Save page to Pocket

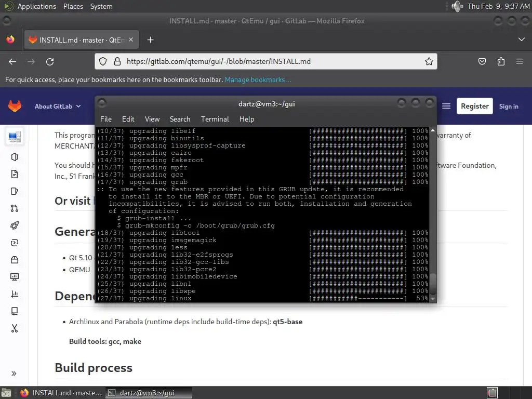(482, 61)
